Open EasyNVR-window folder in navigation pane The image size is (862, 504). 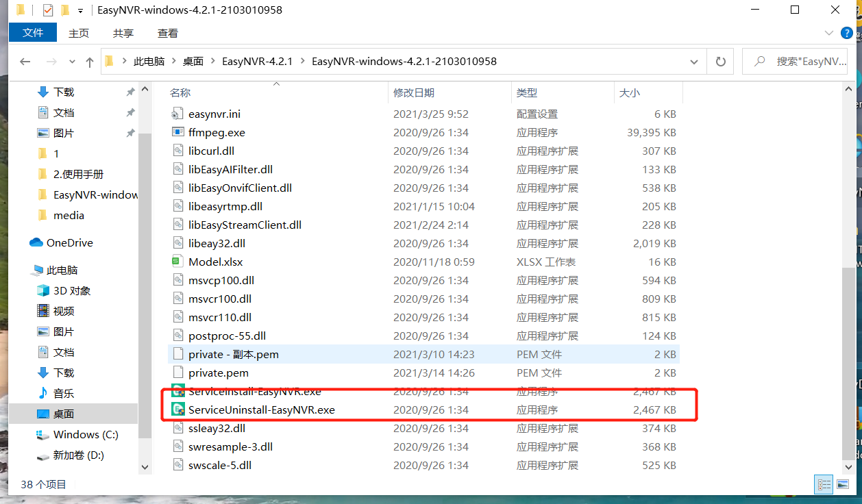[95, 194]
